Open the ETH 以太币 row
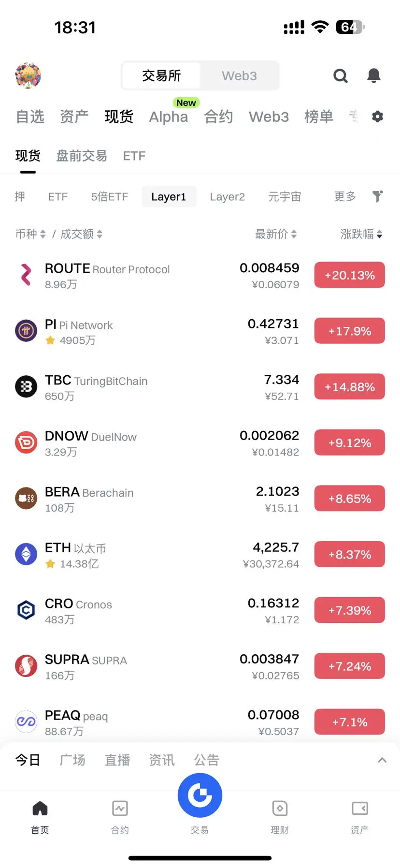This screenshot has width=400, height=868. click(200, 555)
